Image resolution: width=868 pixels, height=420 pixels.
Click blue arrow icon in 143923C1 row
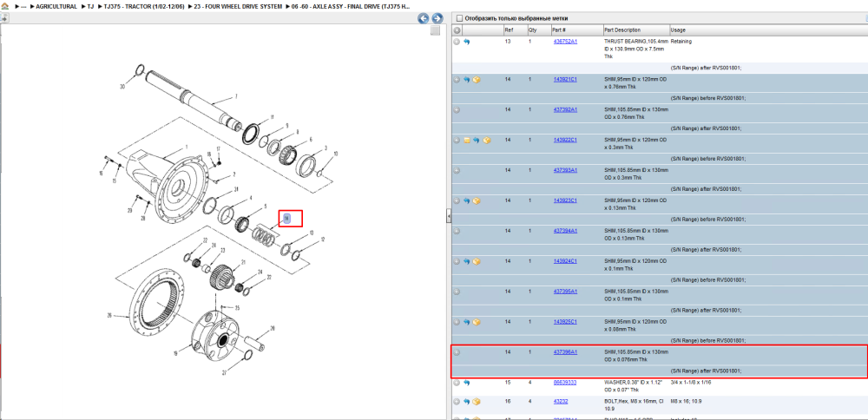(467, 200)
